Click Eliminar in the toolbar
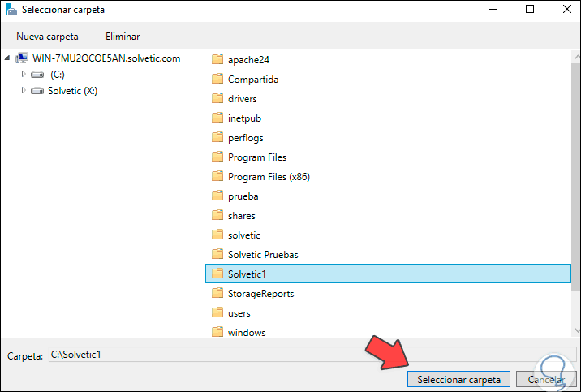 coord(123,37)
